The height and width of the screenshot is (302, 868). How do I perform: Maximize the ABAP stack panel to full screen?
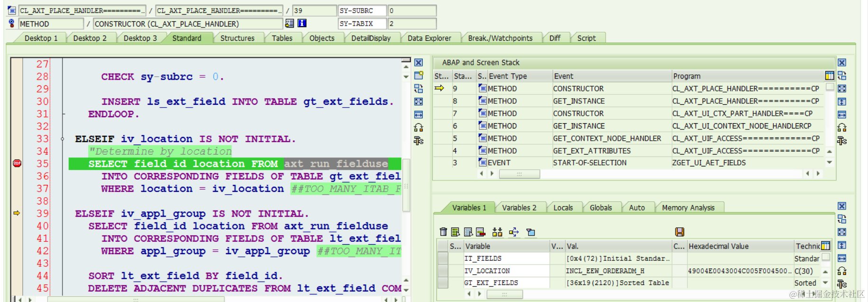(x=842, y=89)
